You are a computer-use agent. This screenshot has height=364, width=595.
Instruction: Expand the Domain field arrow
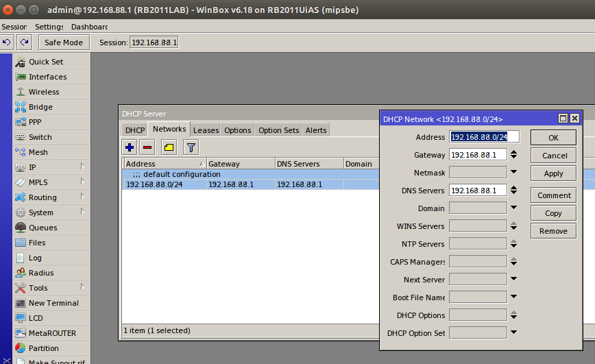click(x=513, y=208)
